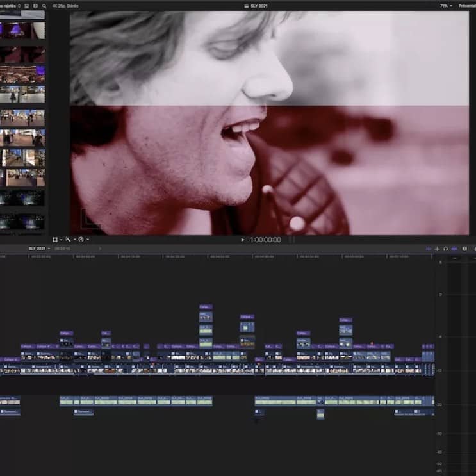Click the '4K 25p, Stéréo' format text

tap(65, 6)
